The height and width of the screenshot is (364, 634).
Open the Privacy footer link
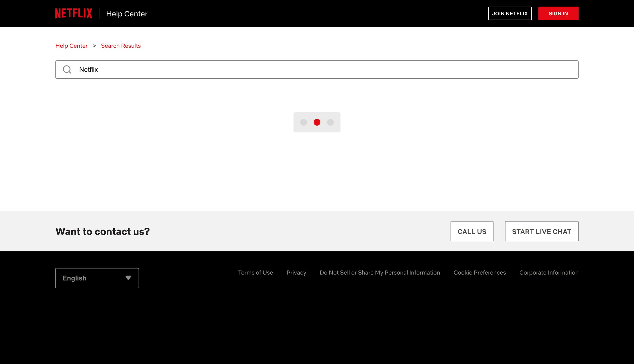[296, 273]
